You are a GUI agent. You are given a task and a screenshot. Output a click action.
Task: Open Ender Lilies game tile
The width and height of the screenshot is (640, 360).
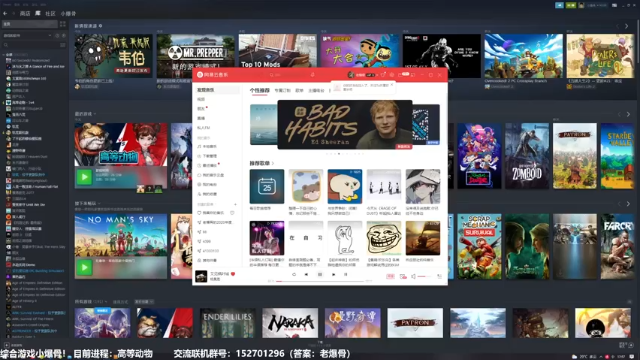click(x=228, y=323)
